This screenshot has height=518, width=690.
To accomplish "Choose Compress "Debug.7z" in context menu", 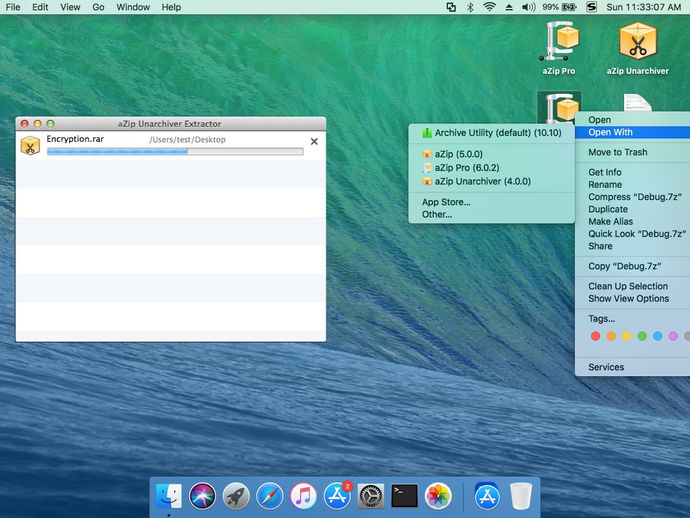I will pos(632,197).
